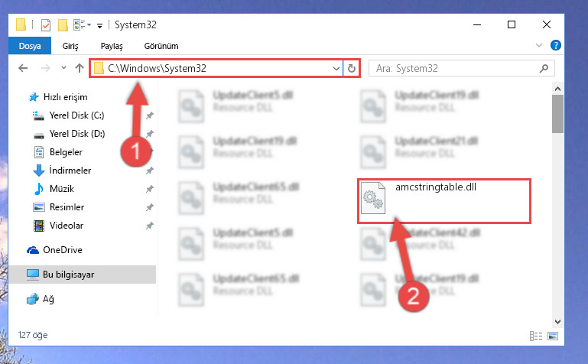This screenshot has height=364, width=588.
Task: Open Customize Quick Access Toolbar dropdown
Action: click(x=99, y=25)
